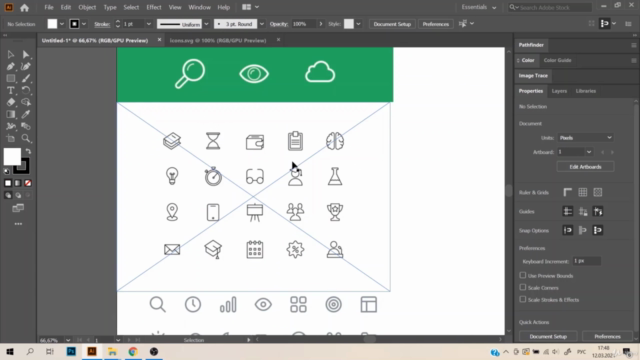Open the graphic Style dropdown
The width and height of the screenshot is (640, 360).
click(x=358, y=24)
